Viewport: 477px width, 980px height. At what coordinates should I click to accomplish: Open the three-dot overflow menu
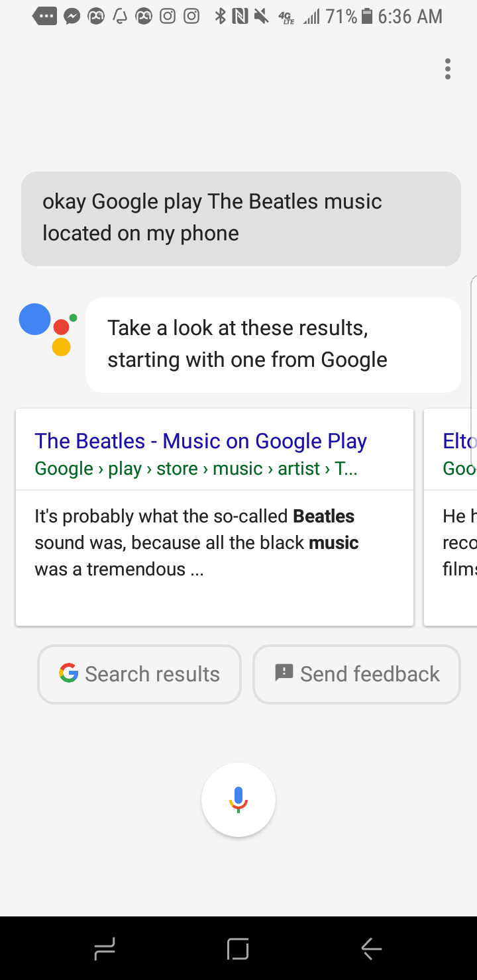448,69
